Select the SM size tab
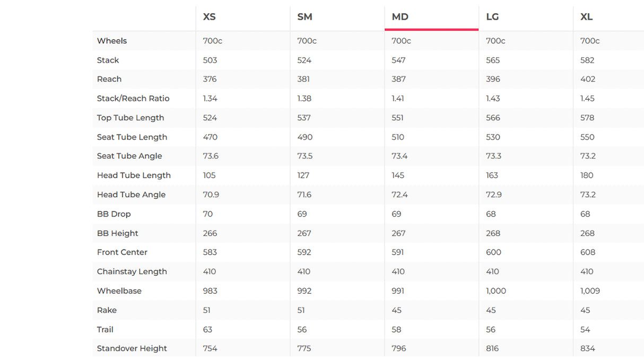This screenshot has height=362, width=644. (x=304, y=17)
